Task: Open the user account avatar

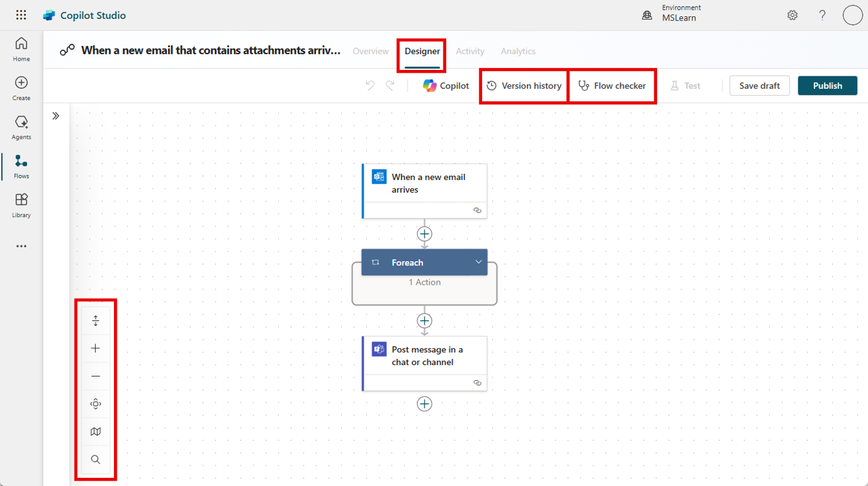Action: 852,15
